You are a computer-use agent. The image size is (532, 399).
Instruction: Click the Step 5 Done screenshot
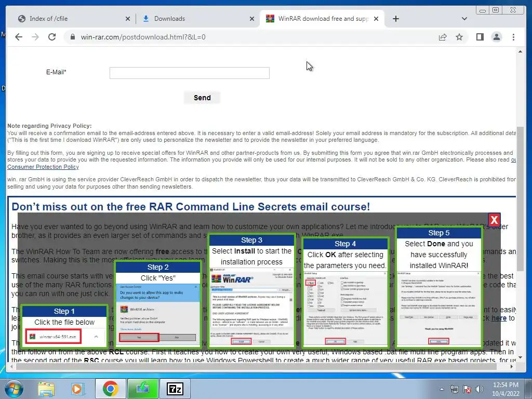(x=438, y=308)
